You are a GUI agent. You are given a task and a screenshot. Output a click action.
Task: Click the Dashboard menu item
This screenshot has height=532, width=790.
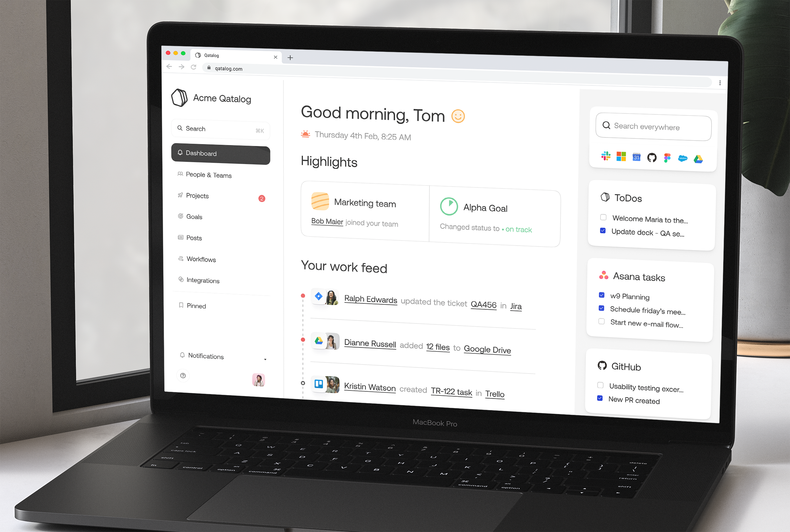pyautogui.click(x=220, y=153)
